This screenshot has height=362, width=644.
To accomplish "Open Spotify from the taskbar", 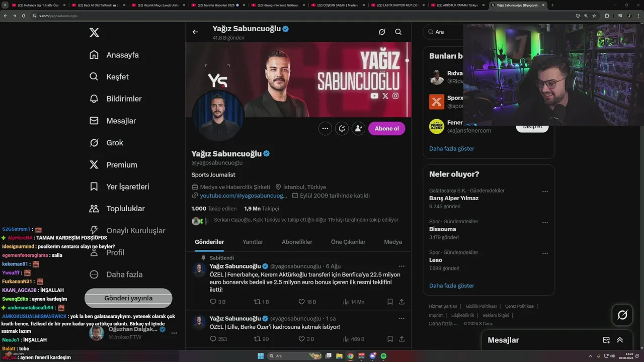I will [383, 356].
